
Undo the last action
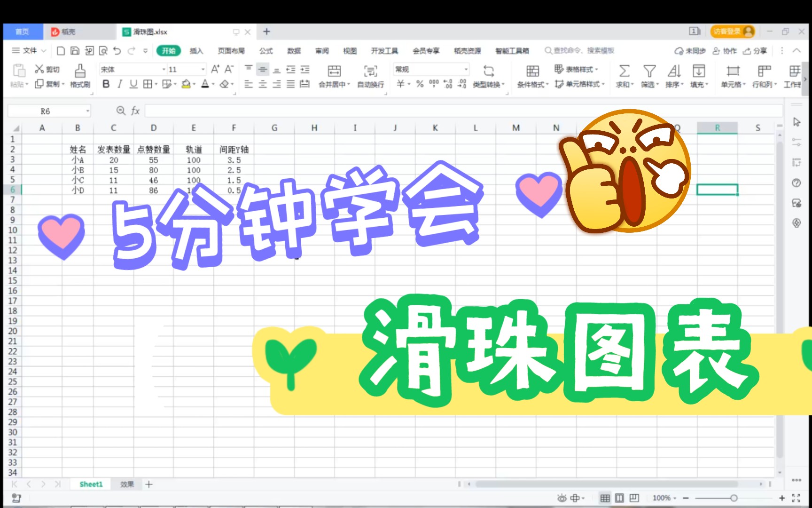click(117, 51)
